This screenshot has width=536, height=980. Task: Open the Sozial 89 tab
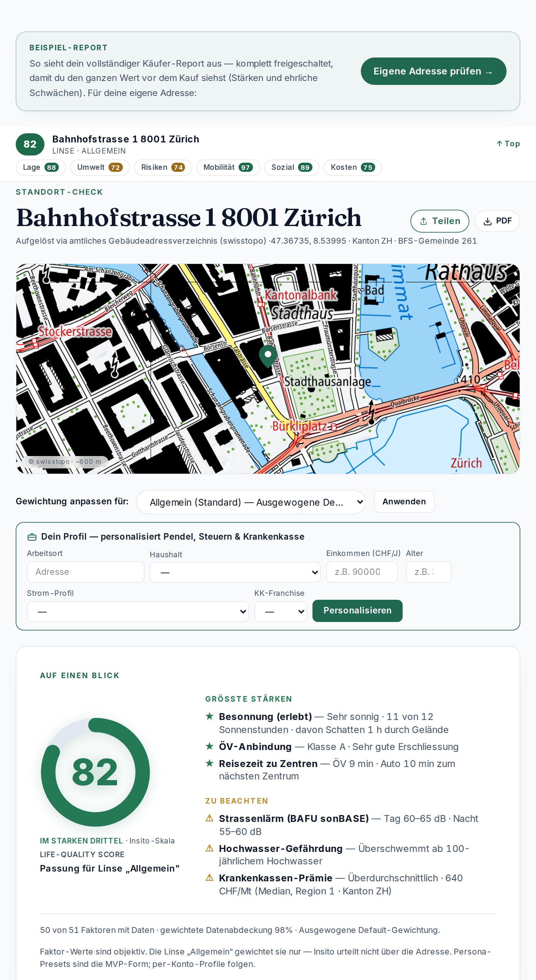(x=292, y=167)
